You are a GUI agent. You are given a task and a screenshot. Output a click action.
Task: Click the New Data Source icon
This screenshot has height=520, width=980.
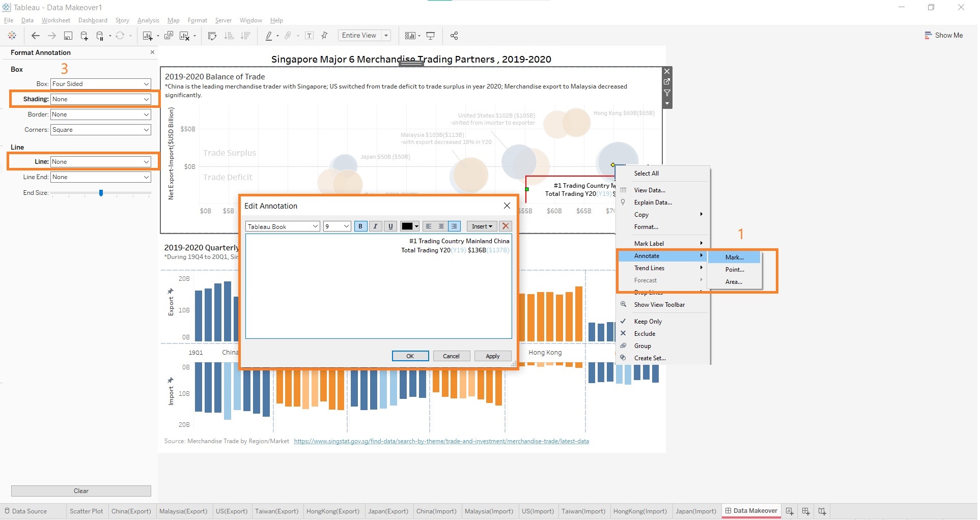tap(84, 36)
